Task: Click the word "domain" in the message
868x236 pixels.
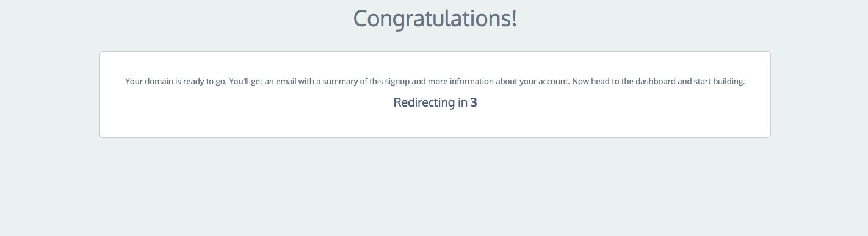Action: click(x=158, y=81)
